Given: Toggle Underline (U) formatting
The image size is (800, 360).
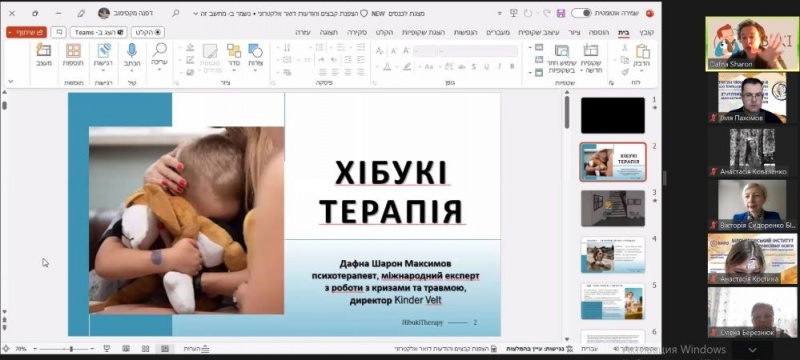Looking at the screenshot, I should (x=487, y=67).
